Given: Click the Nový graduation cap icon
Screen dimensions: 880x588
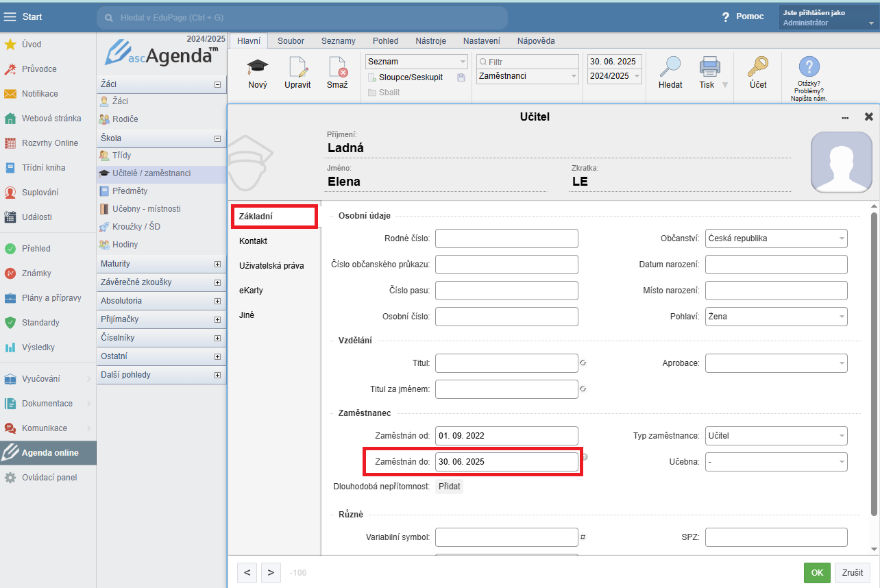Looking at the screenshot, I should tap(258, 66).
